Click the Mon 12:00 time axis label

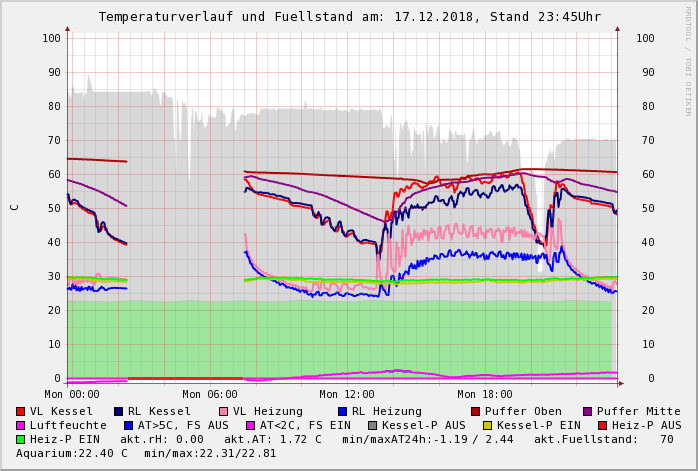click(347, 394)
